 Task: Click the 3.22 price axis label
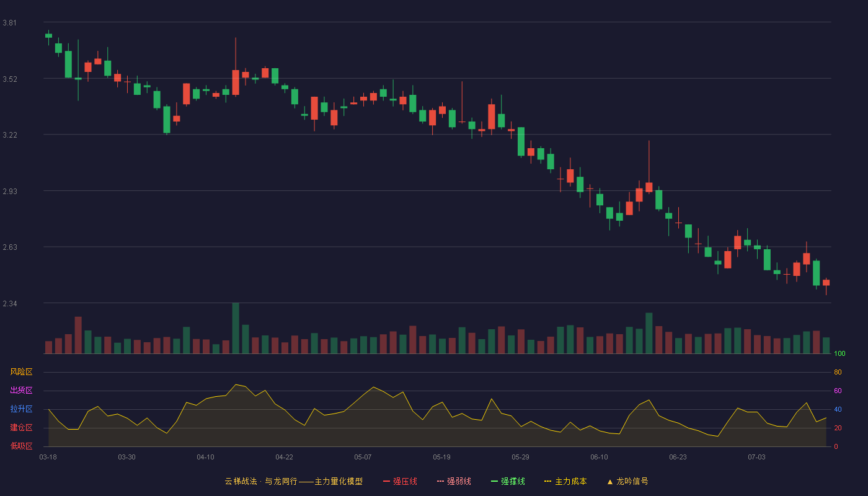pos(9,135)
